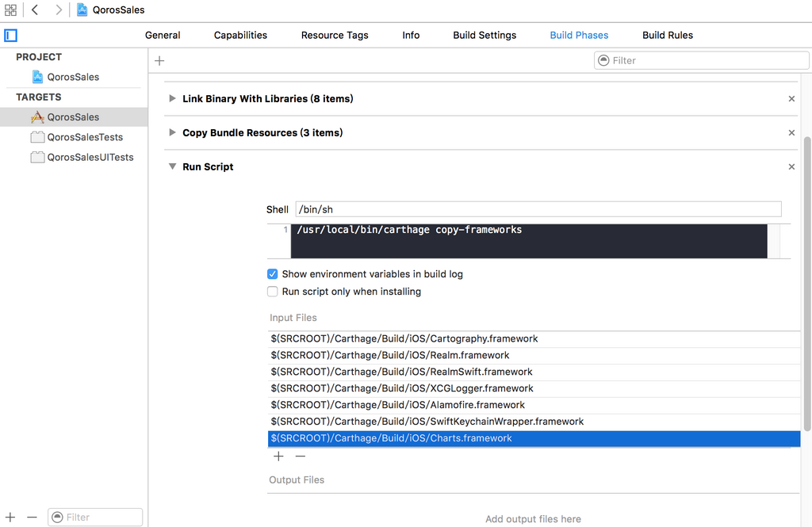The height and width of the screenshot is (527, 812).
Task: Click the related items grid icon
Action: pos(10,10)
